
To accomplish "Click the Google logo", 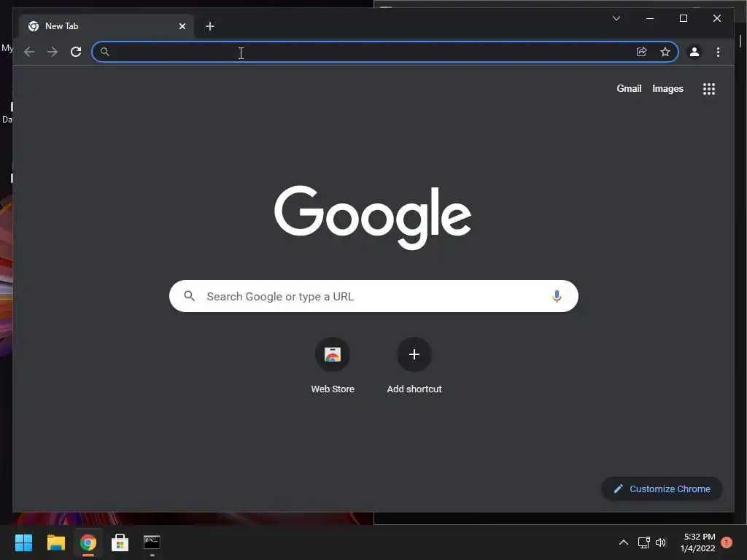I will pos(373,217).
